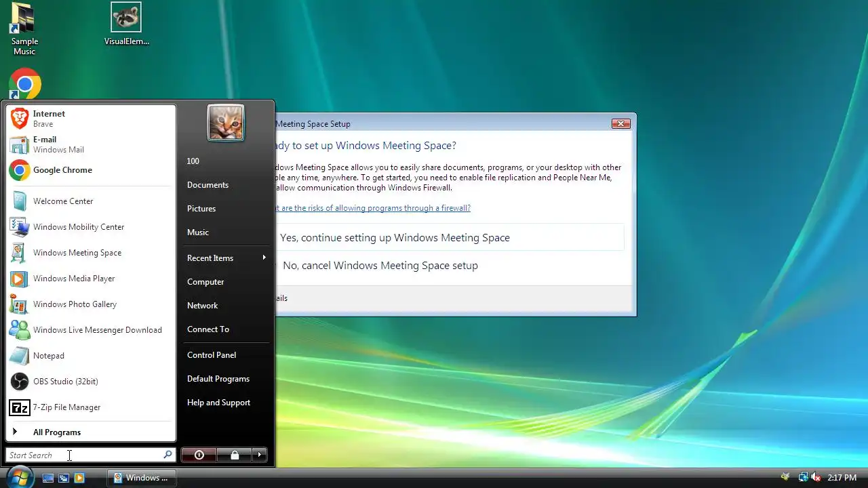This screenshot has width=868, height=488.
Task: Click the tray icon left of network icon
Action: point(785,477)
